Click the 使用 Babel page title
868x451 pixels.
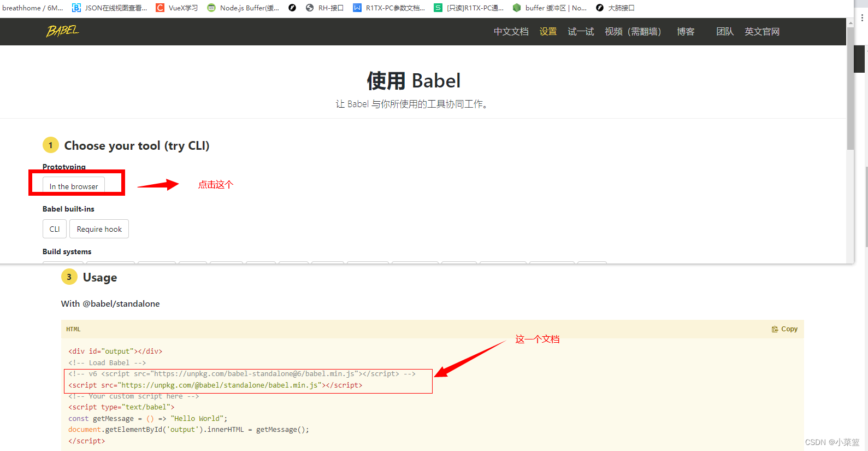414,80
